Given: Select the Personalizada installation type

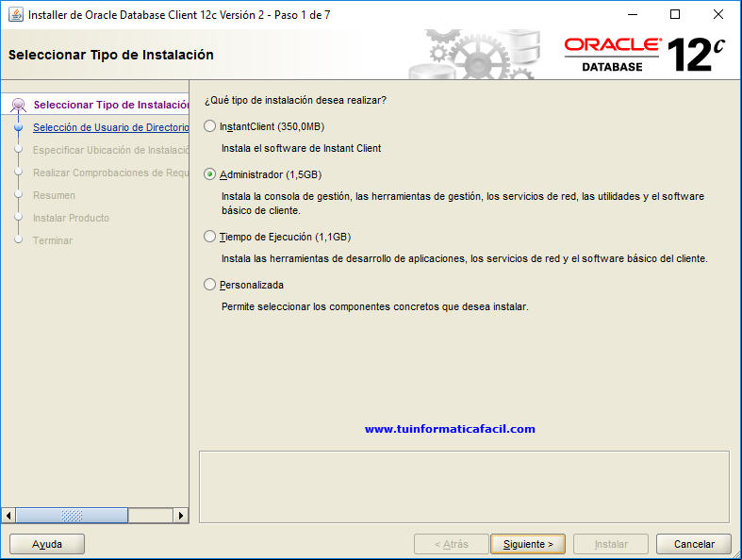Looking at the screenshot, I should click(x=209, y=285).
